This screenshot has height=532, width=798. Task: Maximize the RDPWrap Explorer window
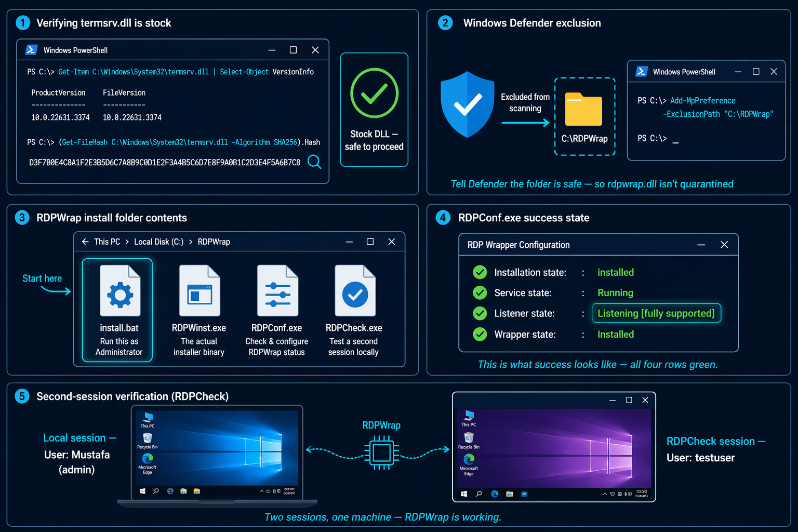(x=370, y=242)
